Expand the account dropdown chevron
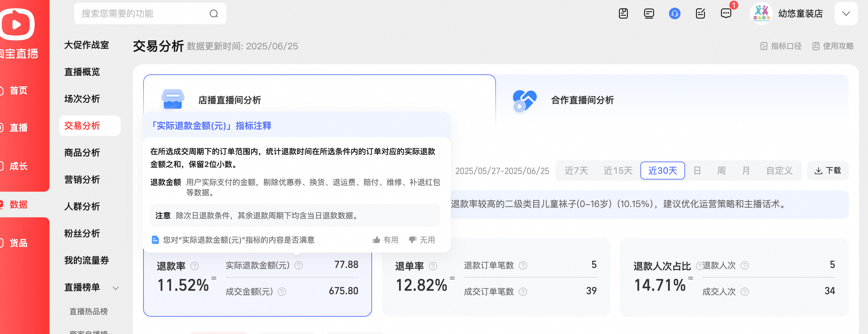The image size is (868, 334). point(846,13)
